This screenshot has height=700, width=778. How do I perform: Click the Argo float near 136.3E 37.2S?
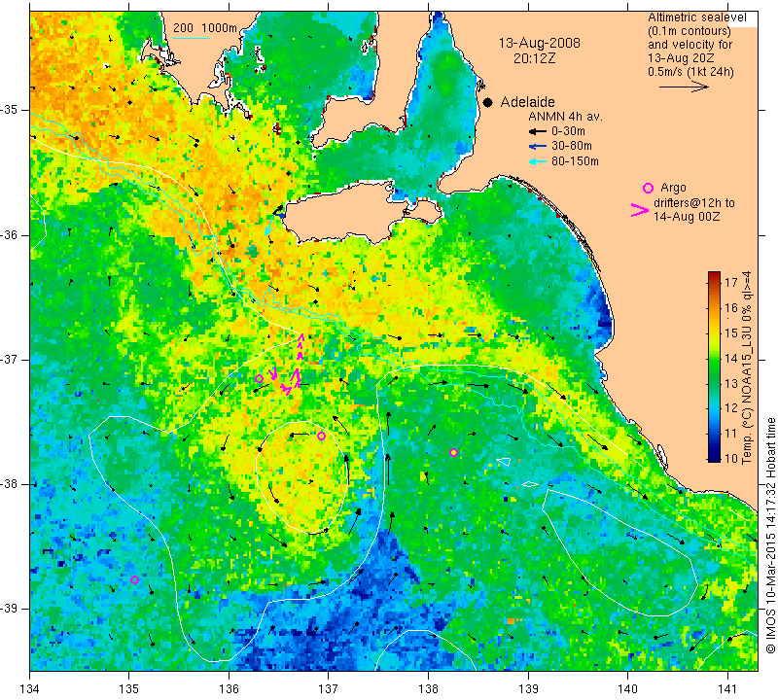(259, 378)
